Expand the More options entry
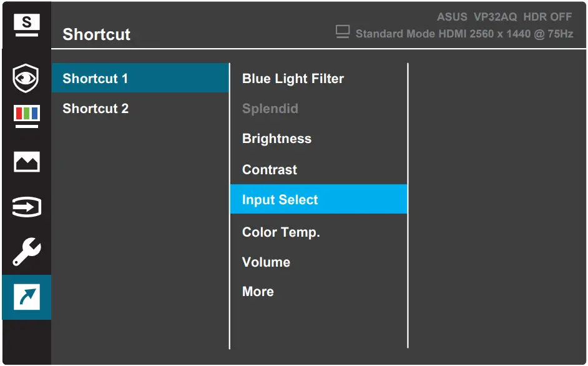This screenshot has width=588, height=366. point(258,291)
